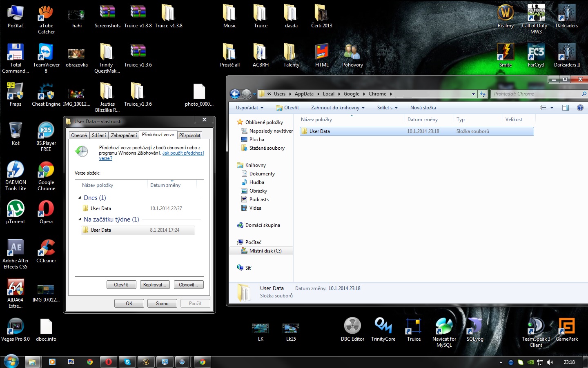Switch to the Sdílení tab
Viewport: 588px width, 368px height.
pyautogui.click(x=99, y=135)
